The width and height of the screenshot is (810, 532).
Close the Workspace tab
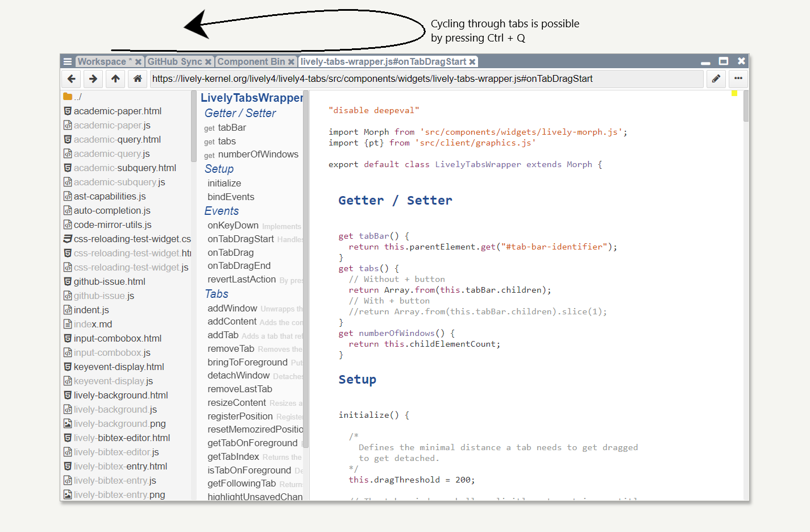(x=138, y=62)
